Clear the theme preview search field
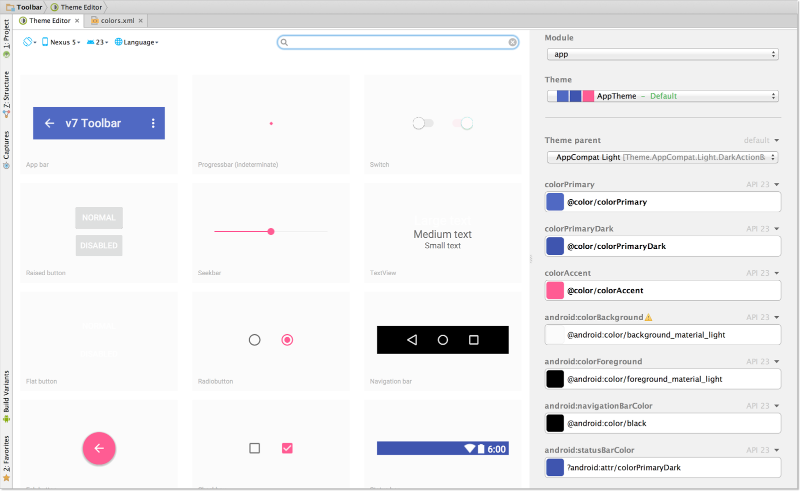Viewport: 800px width, 491px height. pos(512,42)
